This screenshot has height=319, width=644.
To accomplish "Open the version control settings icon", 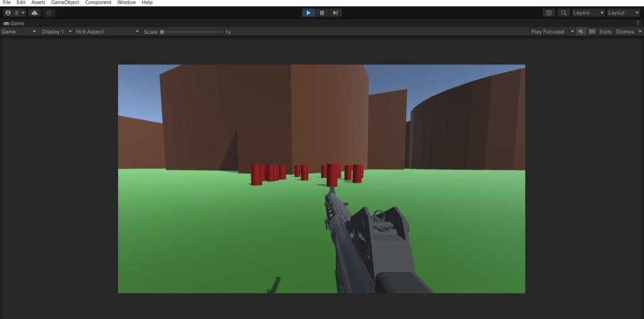I will (x=49, y=13).
